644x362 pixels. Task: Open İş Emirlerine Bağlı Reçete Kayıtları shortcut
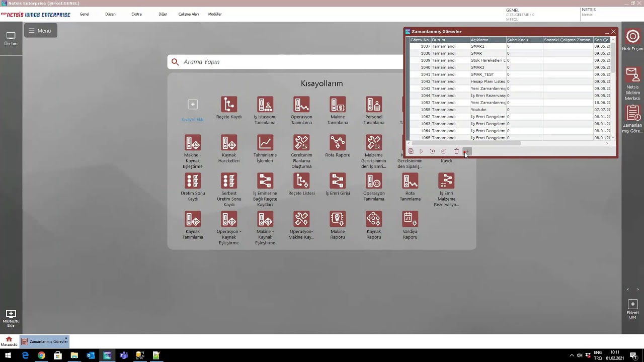[x=265, y=190]
